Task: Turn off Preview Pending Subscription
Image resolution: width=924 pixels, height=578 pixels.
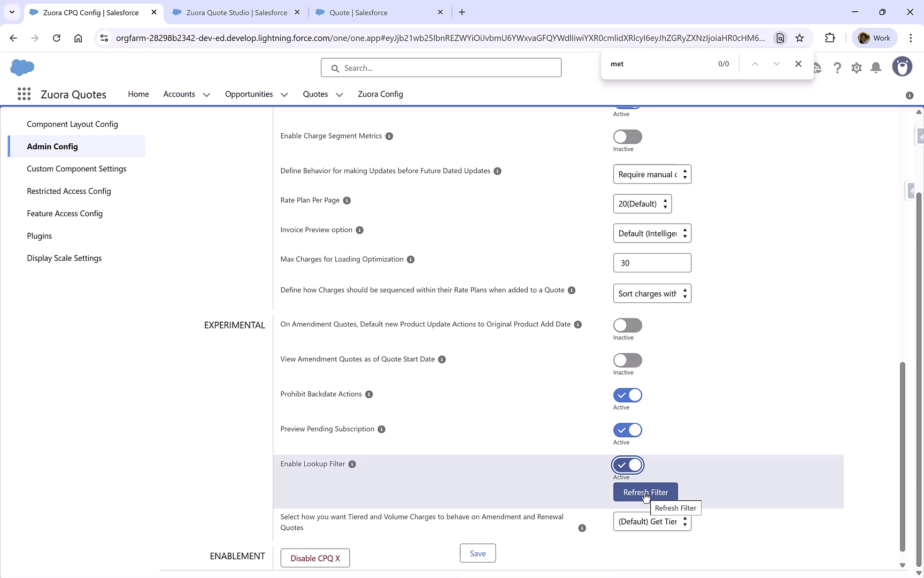Action: point(627,430)
